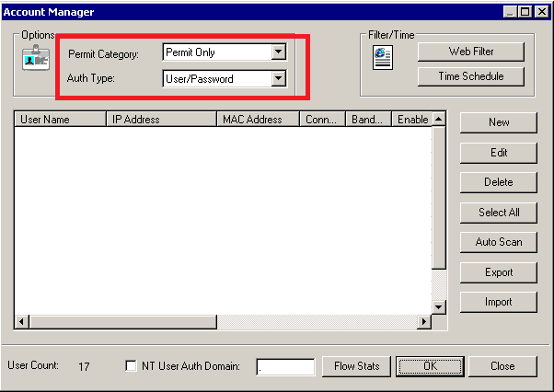Click the Edit button

coord(499,153)
